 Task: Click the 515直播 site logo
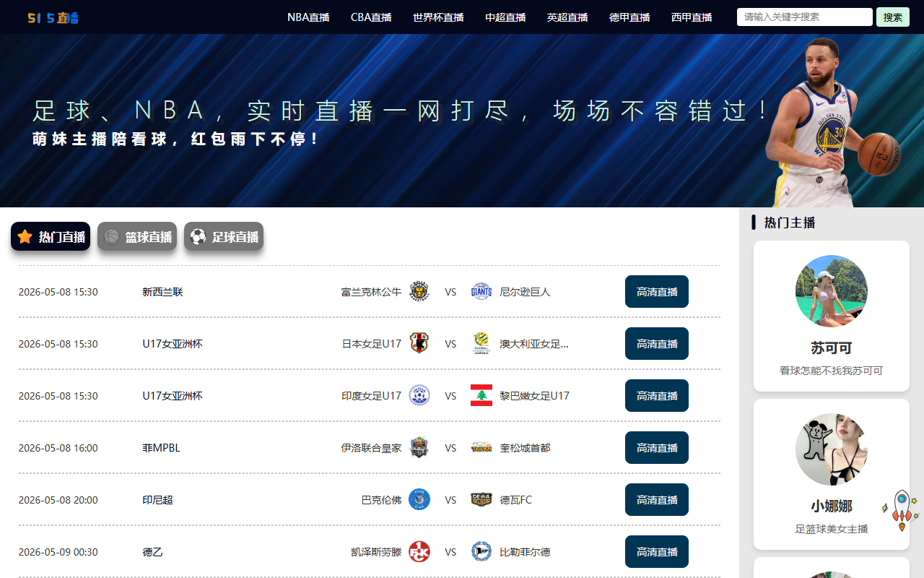(53, 17)
